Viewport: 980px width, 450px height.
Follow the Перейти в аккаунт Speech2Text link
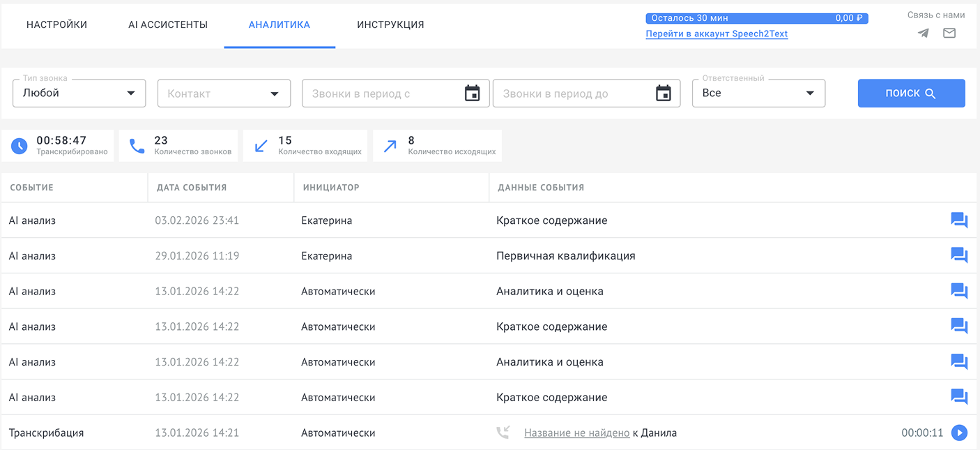pyautogui.click(x=717, y=33)
